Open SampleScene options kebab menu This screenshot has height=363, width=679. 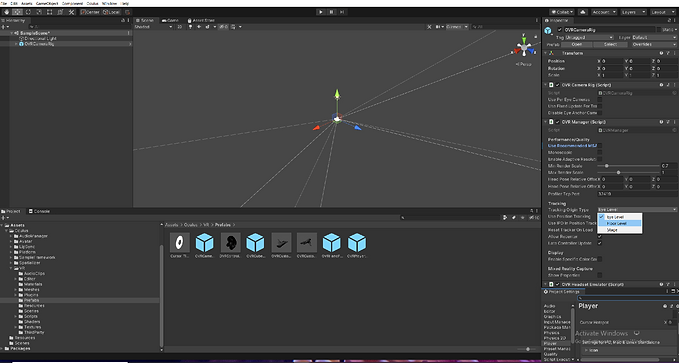click(x=129, y=33)
